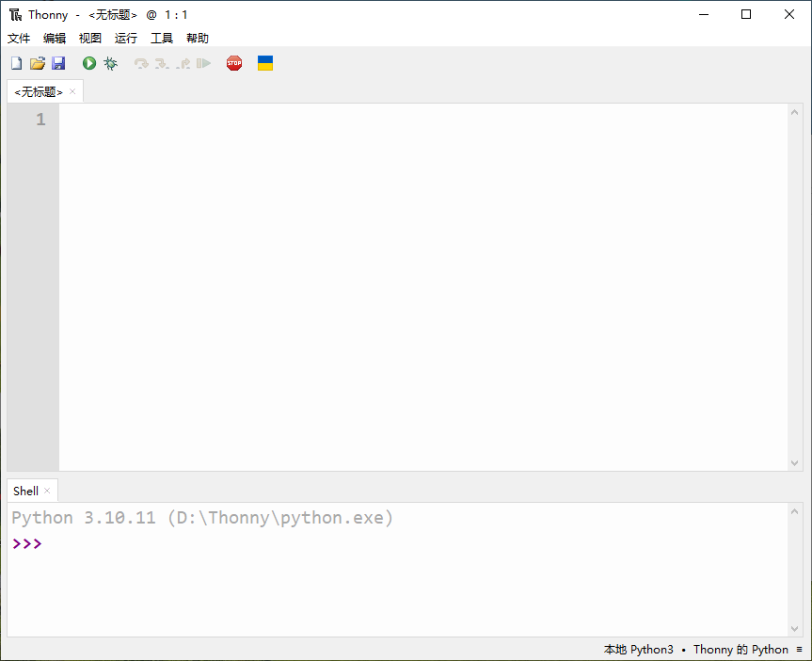This screenshot has width=812, height=661.
Task: Click the editor scrollbar up arrow
Action: (x=794, y=112)
